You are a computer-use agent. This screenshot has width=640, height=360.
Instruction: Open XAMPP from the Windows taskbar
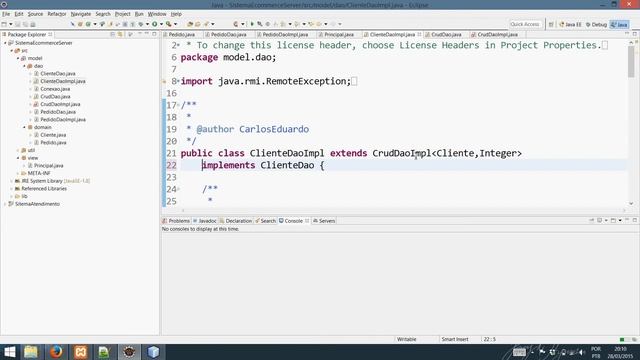click(x=80, y=352)
